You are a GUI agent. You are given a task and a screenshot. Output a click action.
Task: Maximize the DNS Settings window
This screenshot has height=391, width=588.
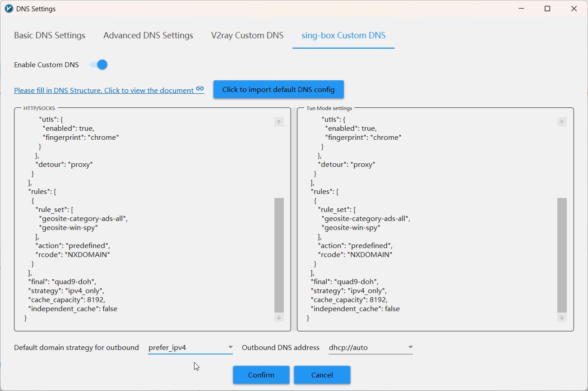[547, 9]
